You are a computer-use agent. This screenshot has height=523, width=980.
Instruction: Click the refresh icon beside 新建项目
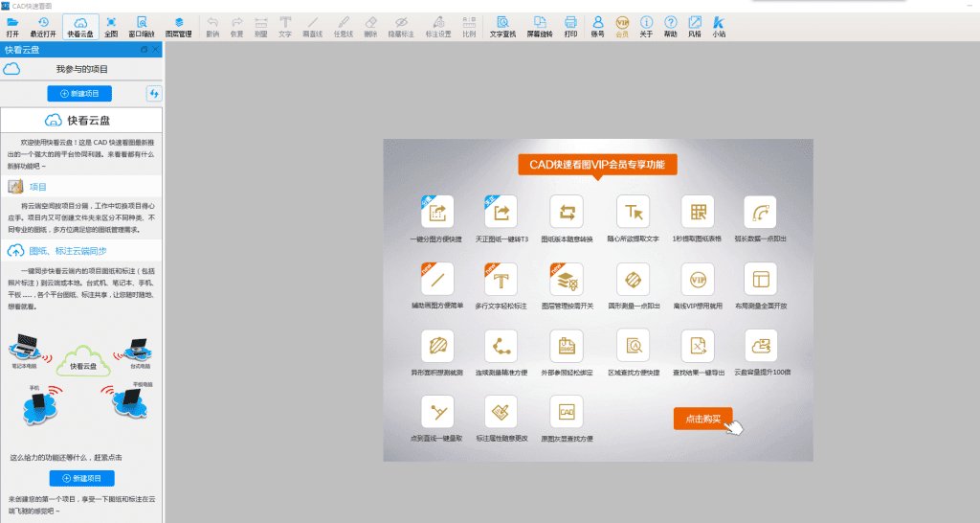point(153,93)
